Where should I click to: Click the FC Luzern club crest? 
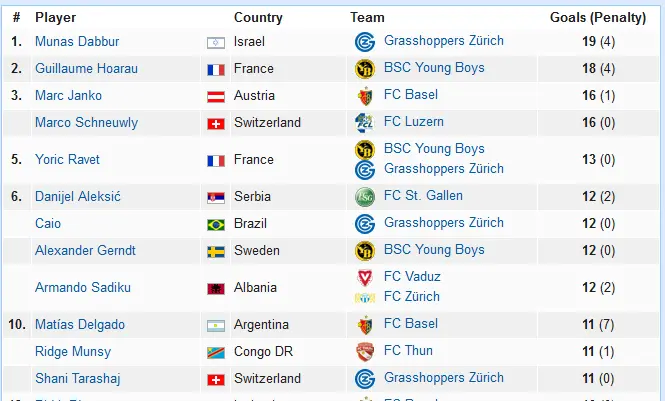point(364,123)
